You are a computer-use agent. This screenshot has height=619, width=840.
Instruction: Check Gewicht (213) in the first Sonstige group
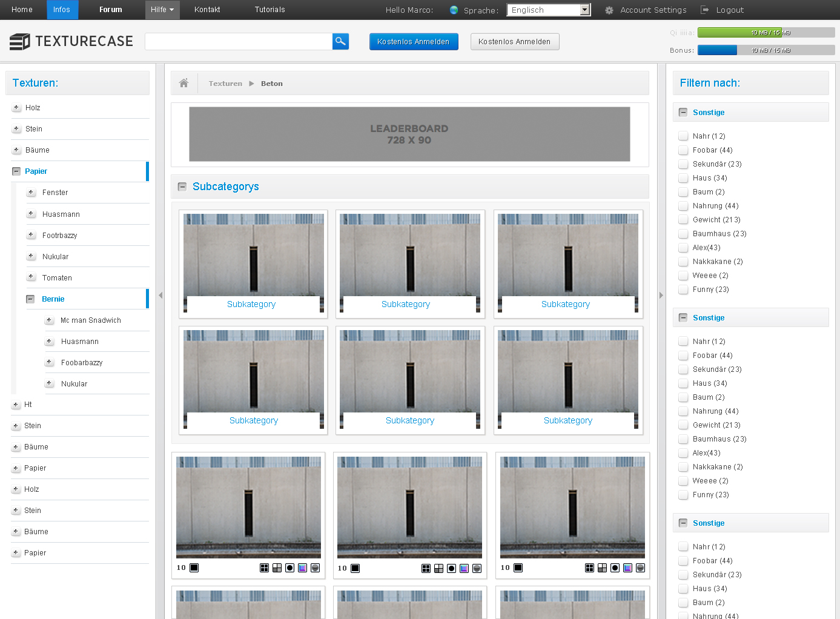pyautogui.click(x=683, y=220)
